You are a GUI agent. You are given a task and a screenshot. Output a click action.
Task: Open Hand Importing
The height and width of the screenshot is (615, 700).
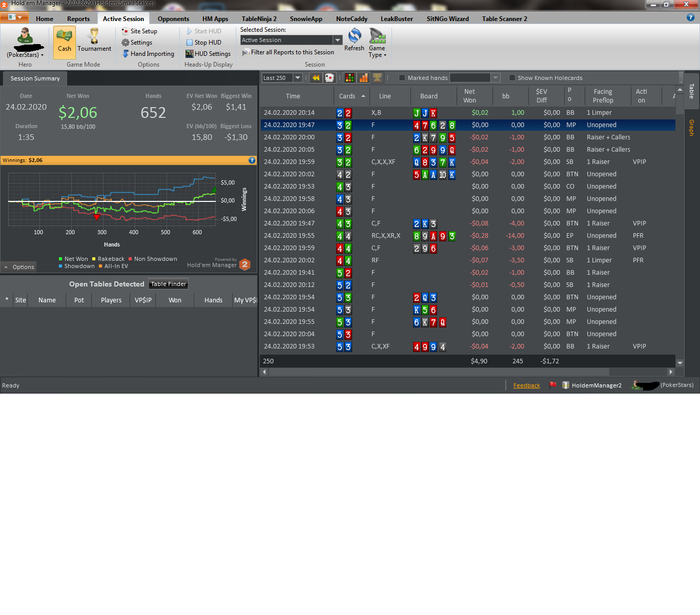pyautogui.click(x=148, y=54)
